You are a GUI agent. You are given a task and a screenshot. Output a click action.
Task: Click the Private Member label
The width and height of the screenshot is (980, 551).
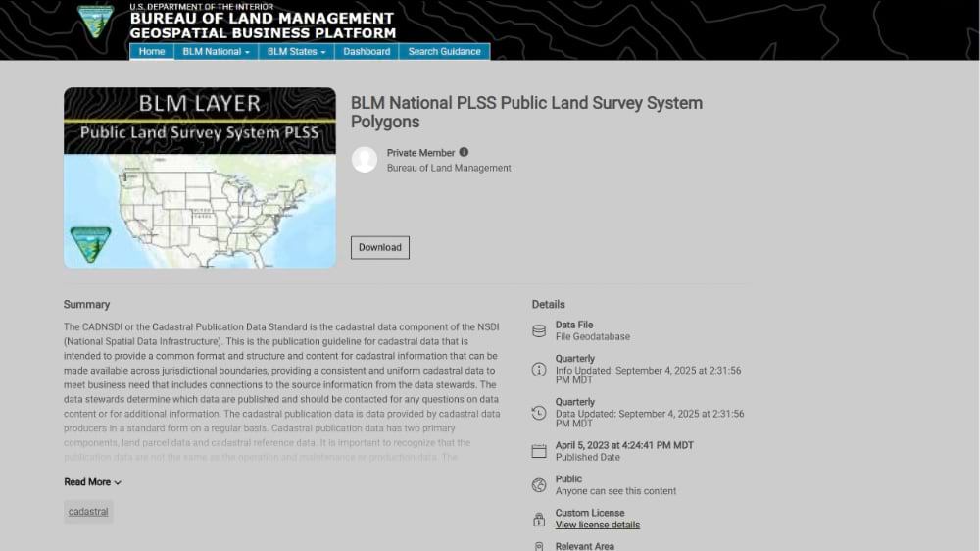click(420, 153)
